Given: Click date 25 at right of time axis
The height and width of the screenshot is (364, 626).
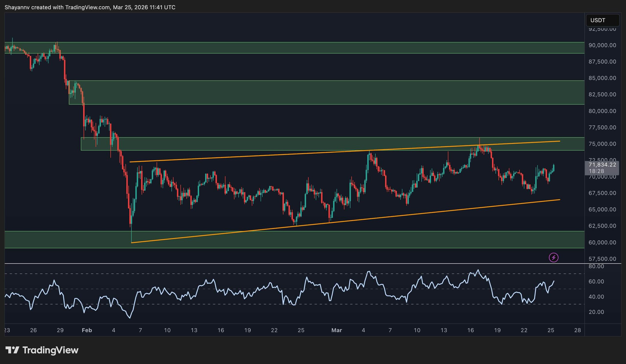Looking at the screenshot, I should pos(551,330).
